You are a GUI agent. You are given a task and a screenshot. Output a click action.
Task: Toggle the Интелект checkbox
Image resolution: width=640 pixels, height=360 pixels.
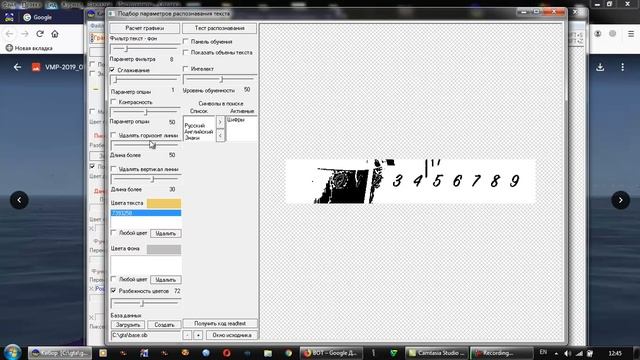tap(186, 69)
